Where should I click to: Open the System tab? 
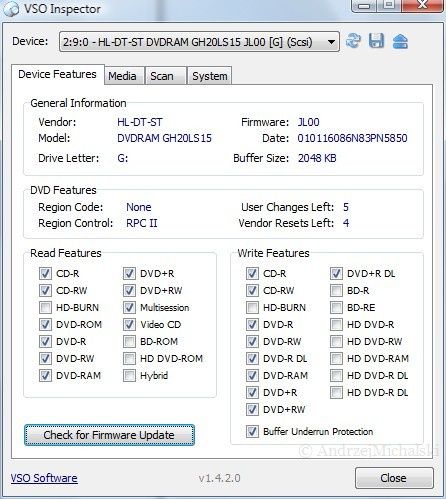coord(210,76)
